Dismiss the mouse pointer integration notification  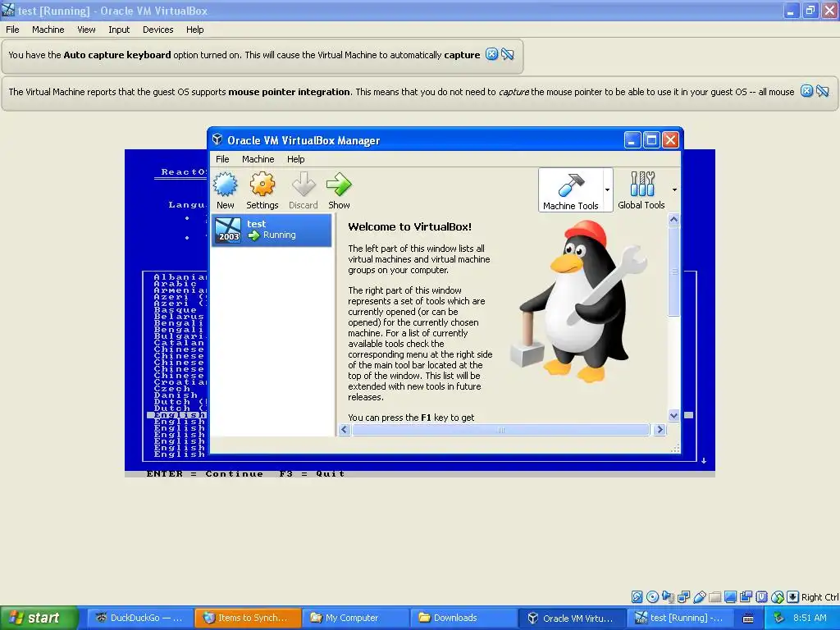(806, 91)
